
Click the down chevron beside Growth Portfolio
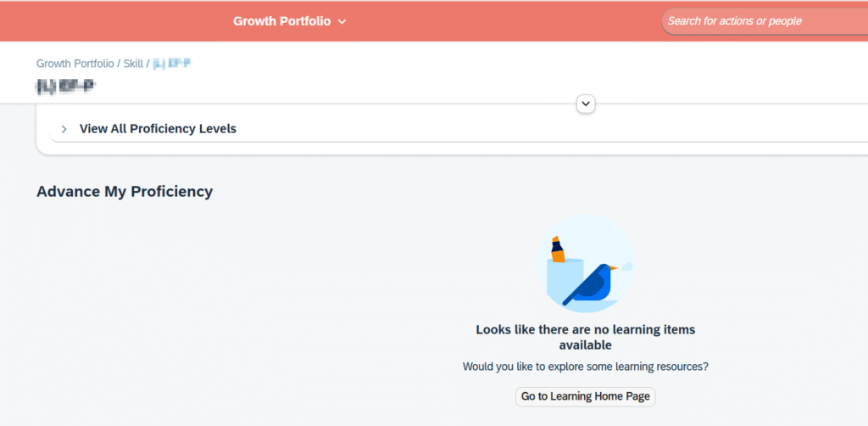click(342, 21)
